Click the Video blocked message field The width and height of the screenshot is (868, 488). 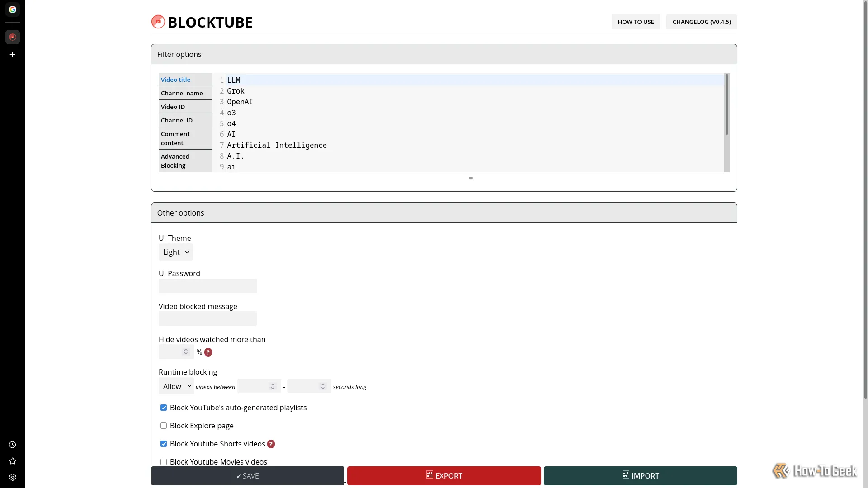point(208,319)
